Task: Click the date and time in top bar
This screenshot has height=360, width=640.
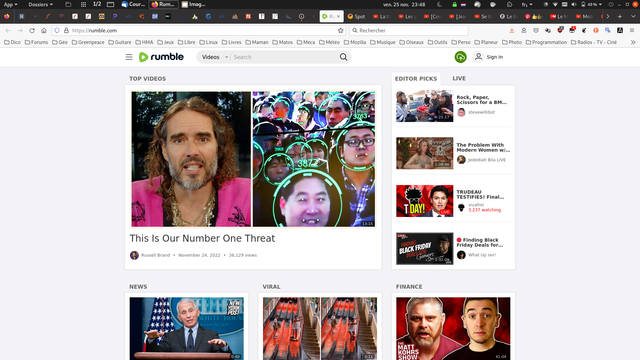Action: pos(404,4)
